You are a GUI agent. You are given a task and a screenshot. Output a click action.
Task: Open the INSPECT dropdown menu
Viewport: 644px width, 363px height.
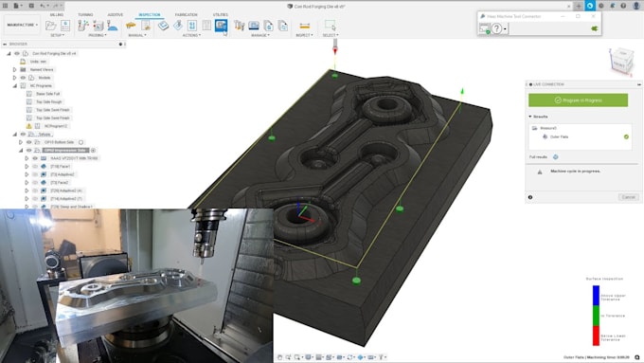(304, 35)
